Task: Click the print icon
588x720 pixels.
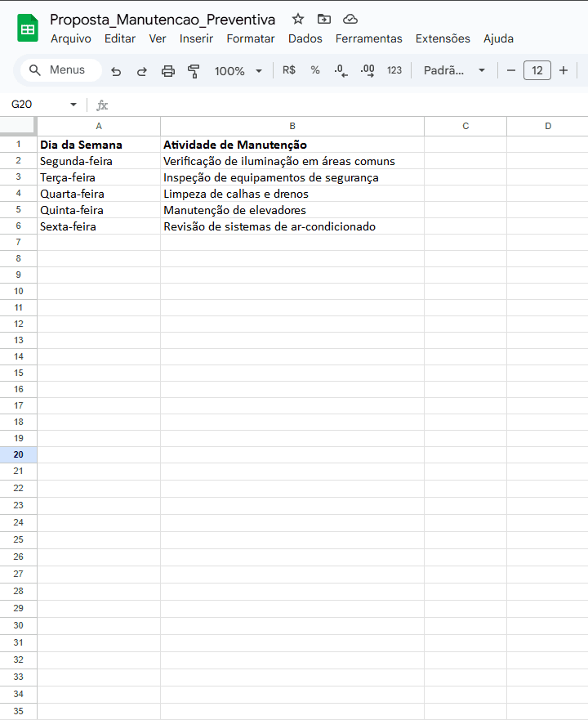Action: [x=168, y=71]
